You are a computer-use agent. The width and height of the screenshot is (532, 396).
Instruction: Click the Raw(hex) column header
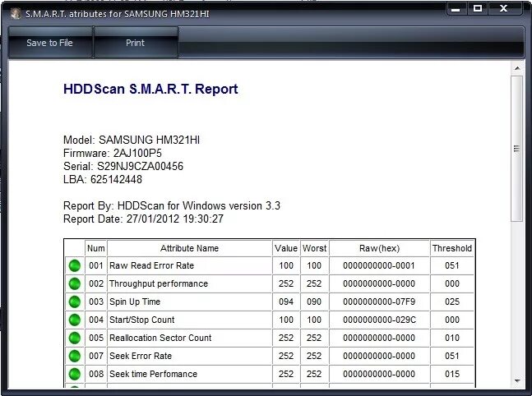click(x=379, y=248)
